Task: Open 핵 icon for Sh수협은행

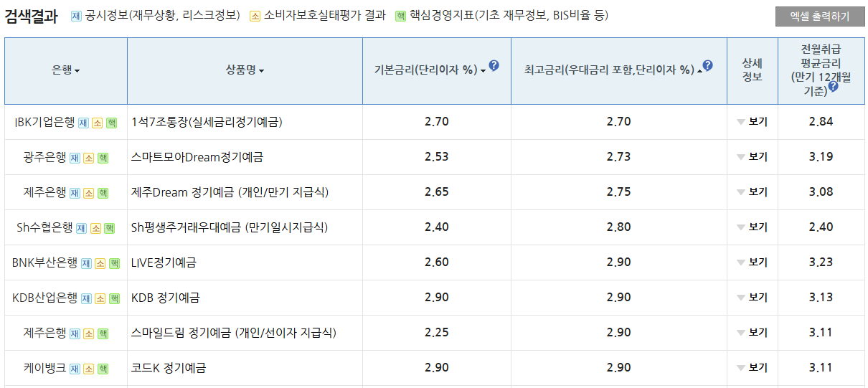Action: coord(110,228)
